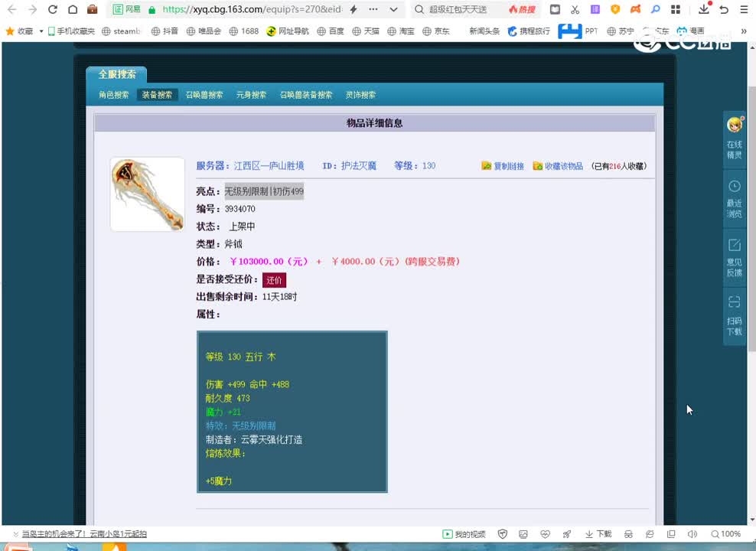The height and width of the screenshot is (551, 756).
Task: Open the three-dots menu in address bar
Action: 373,9
